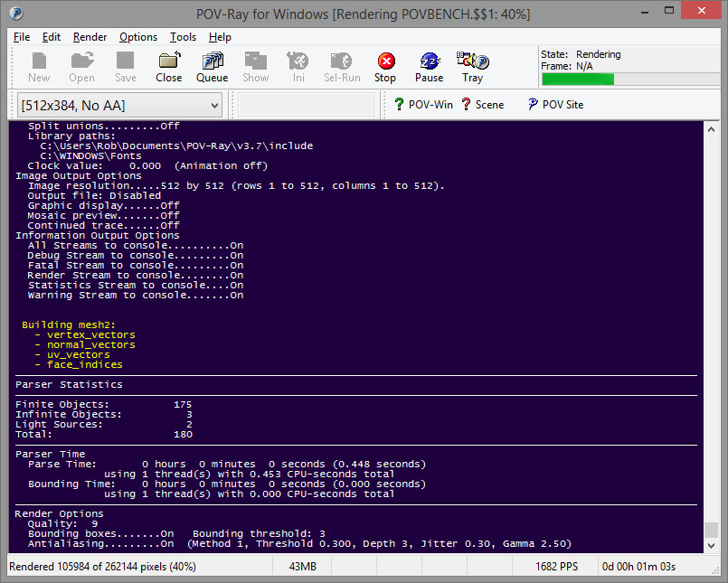
Task: Click the green render progress bar
Action: point(578,80)
